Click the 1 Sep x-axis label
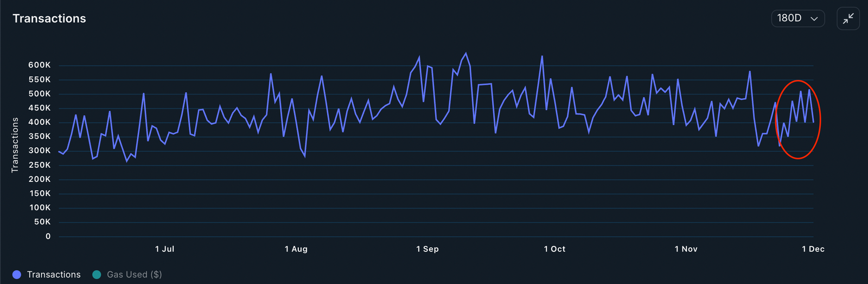 (x=427, y=249)
